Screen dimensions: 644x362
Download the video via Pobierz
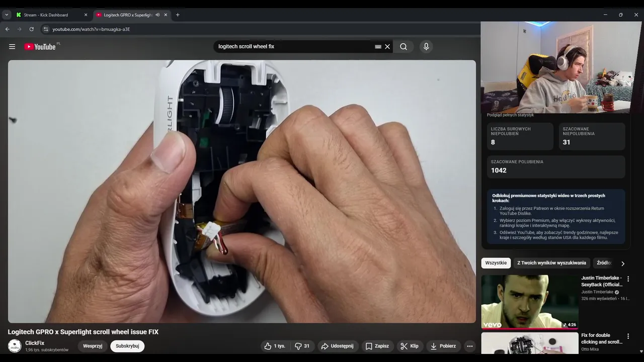(443, 346)
